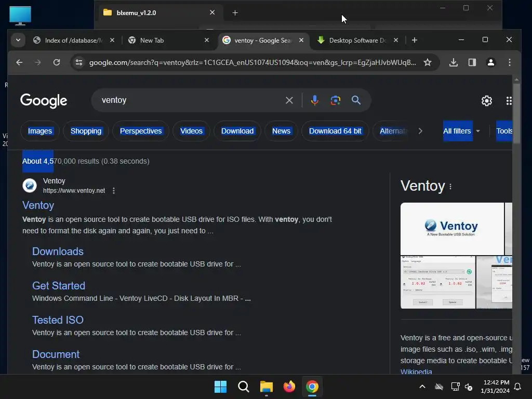Open Windows taskbar search
Image resolution: width=532 pixels, height=399 pixels.
(243, 387)
